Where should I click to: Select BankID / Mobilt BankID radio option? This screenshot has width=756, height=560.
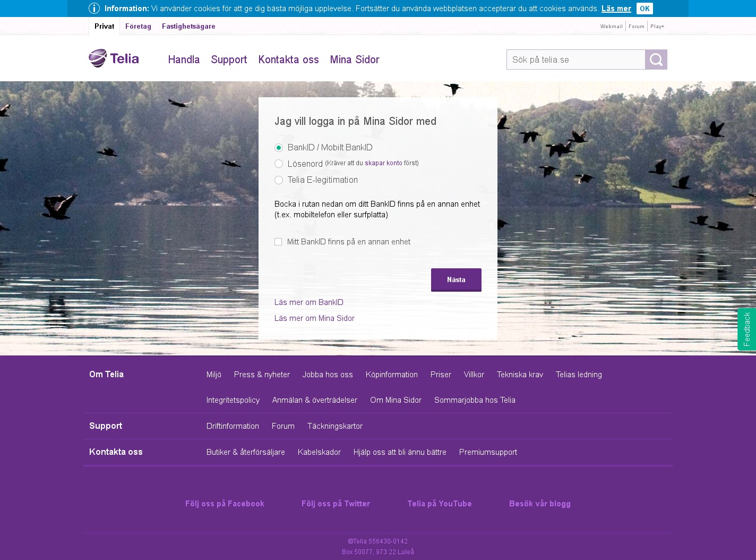279,148
